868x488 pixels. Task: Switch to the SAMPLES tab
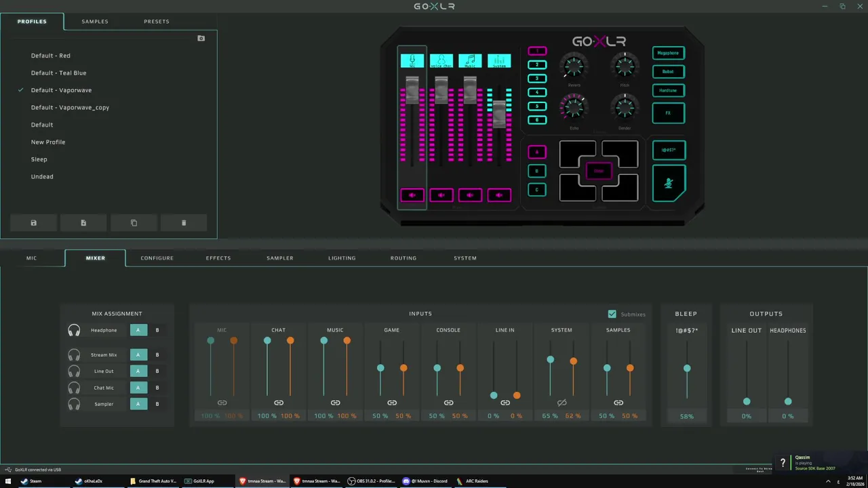(x=95, y=21)
